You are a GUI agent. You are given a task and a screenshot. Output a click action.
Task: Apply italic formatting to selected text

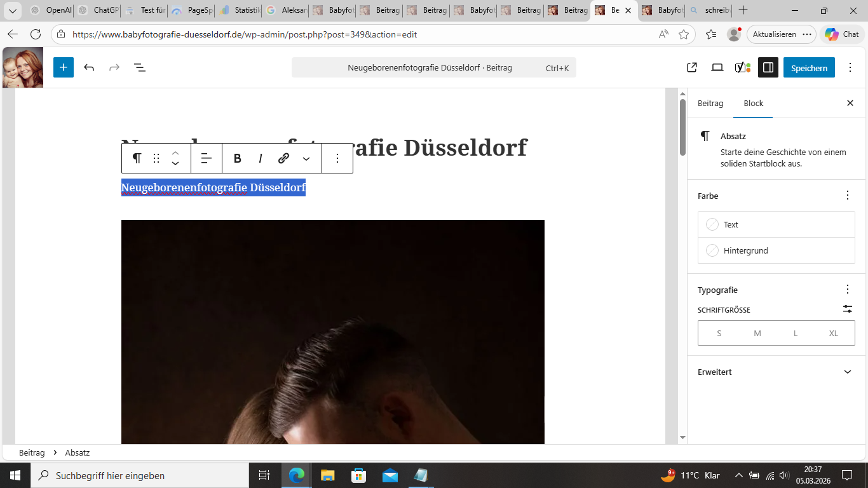pos(260,158)
